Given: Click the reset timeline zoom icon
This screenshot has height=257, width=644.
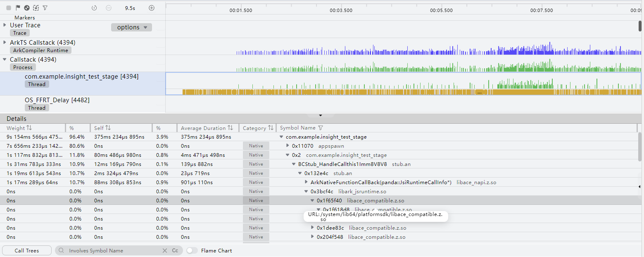Looking at the screenshot, I should point(94,8).
